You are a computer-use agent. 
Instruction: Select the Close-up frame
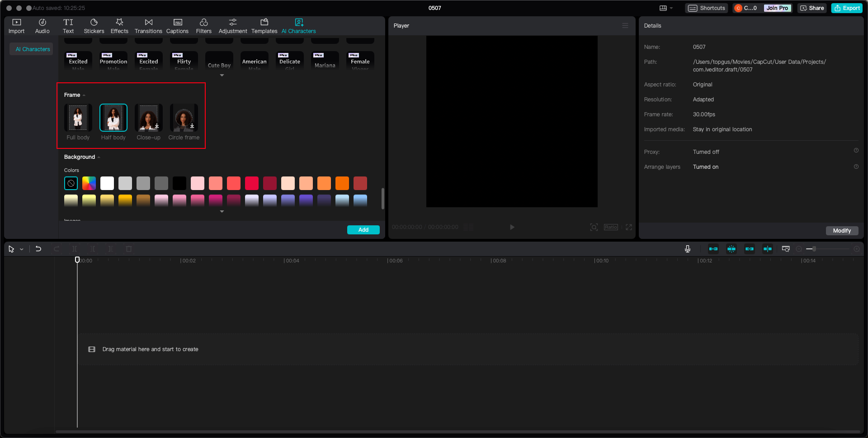tap(149, 118)
